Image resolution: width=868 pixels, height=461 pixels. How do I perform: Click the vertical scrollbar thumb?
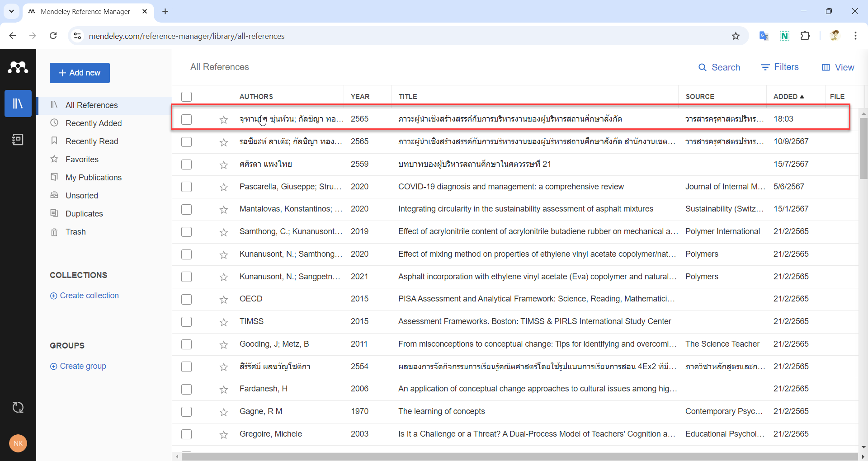[863, 148]
